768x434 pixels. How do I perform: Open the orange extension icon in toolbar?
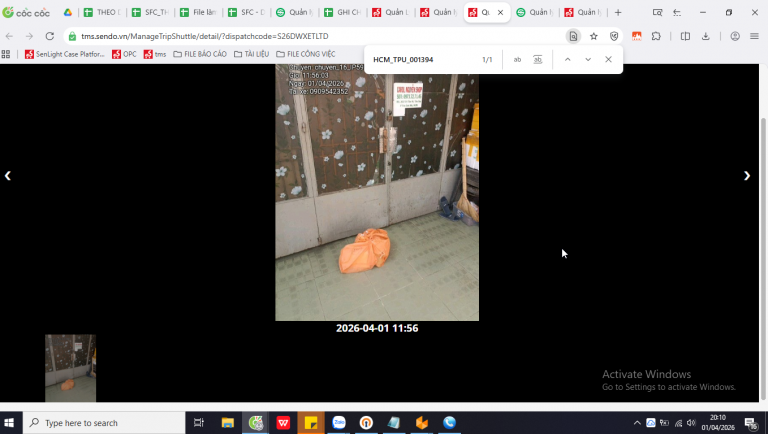tap(636, 36)
